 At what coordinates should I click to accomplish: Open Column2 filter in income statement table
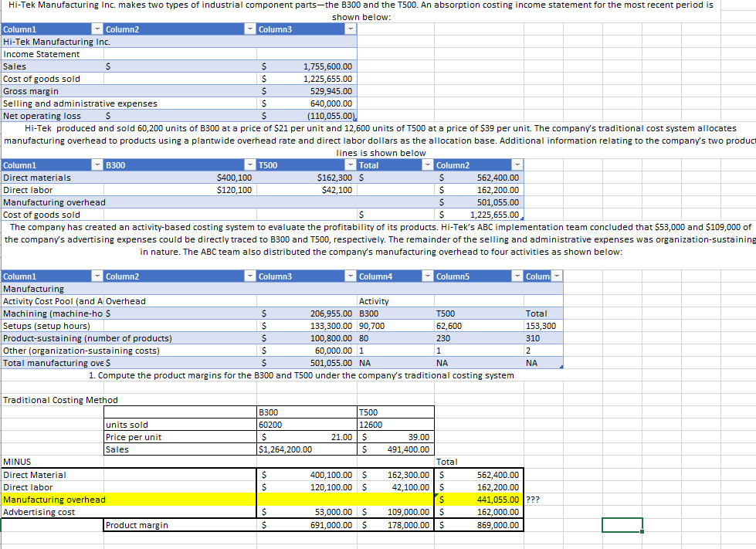coord(250,29)
